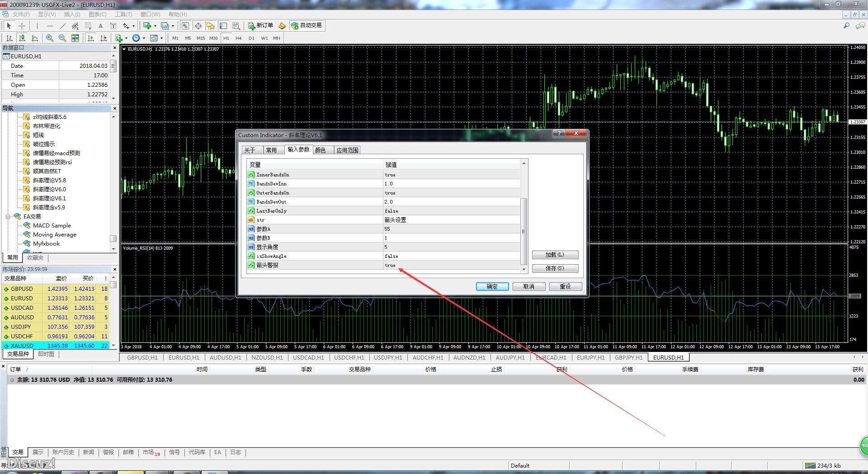Select the XAUUSD row in Market Watch
The width and height of the screenshot is (868, 474).
[x=56, y=346]
